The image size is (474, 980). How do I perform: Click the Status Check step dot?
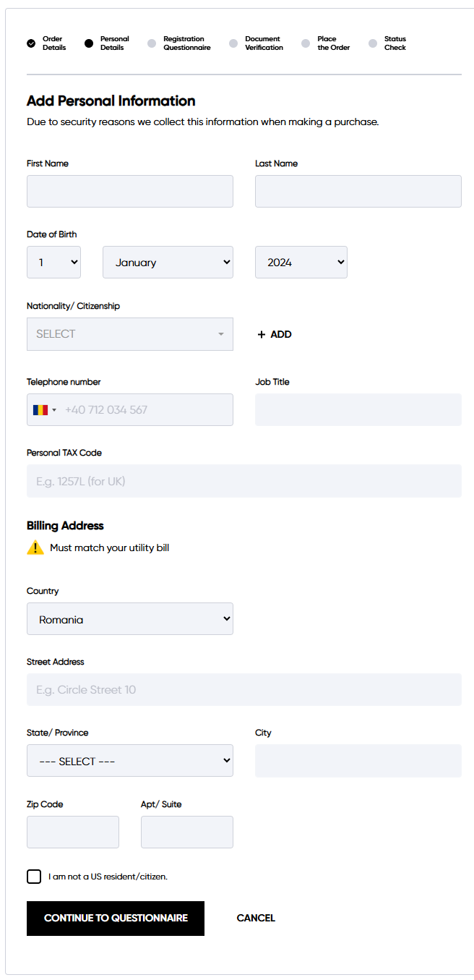(x=373, y=43)
